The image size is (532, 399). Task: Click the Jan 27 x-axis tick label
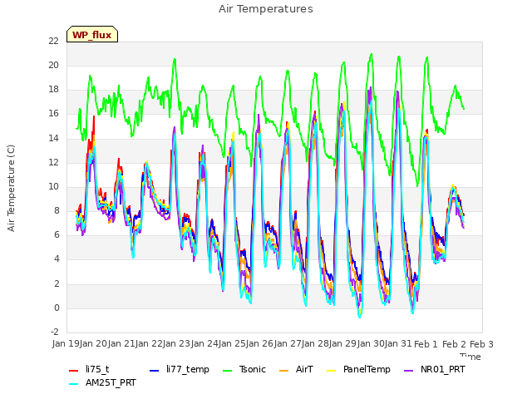point(288,343)
